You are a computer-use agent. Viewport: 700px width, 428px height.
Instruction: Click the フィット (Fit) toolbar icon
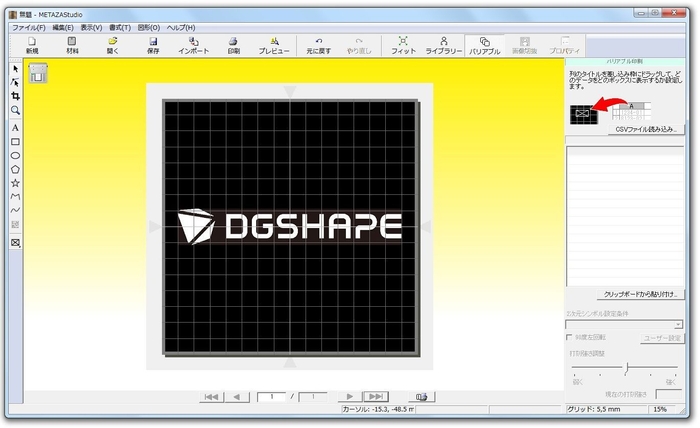[403, 44]
